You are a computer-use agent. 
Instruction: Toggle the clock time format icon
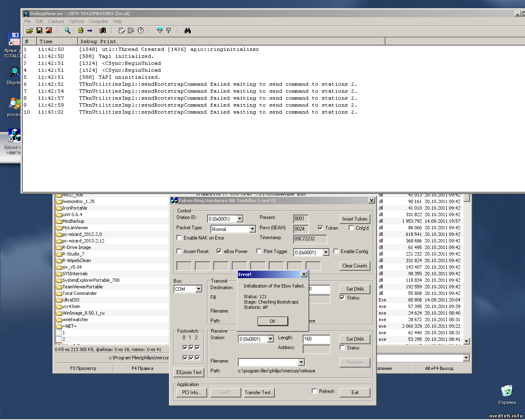point(141,31)
